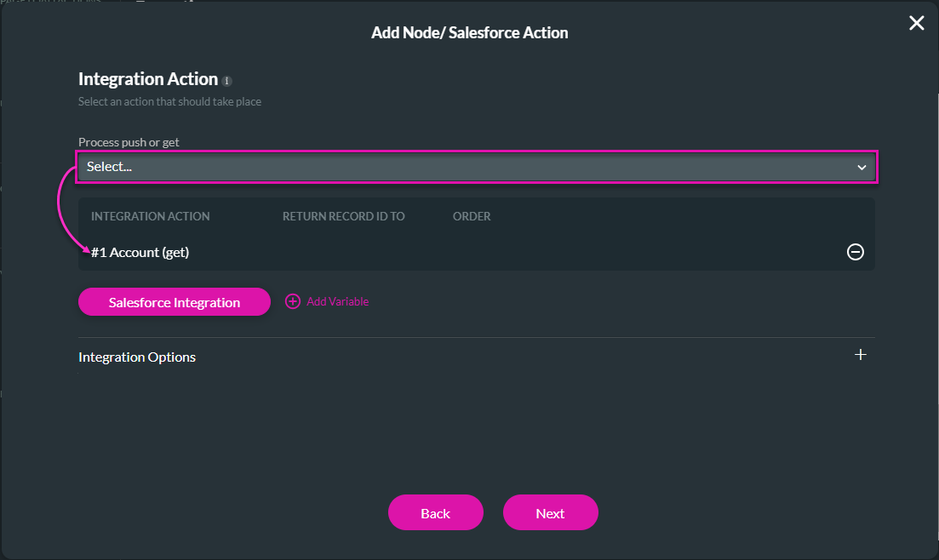Click the Next button
Viewport: 939px width, 560px height.
coord(550,512)
